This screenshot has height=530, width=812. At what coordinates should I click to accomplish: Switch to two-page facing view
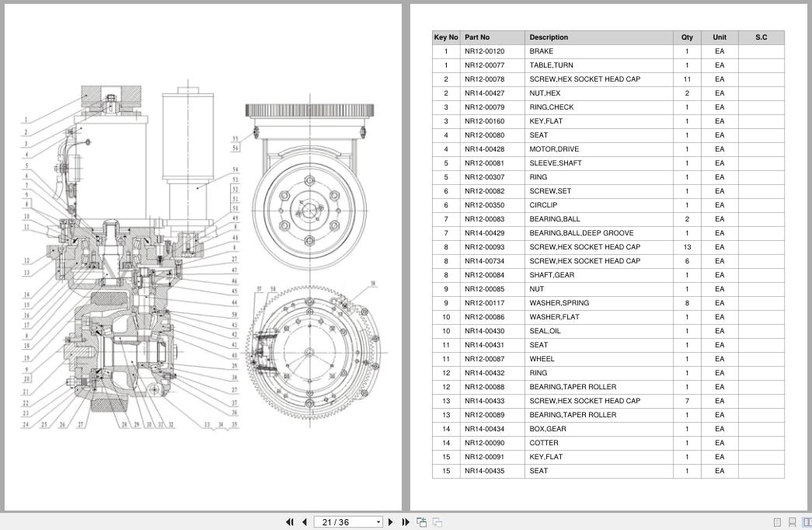tap(807, 522)
